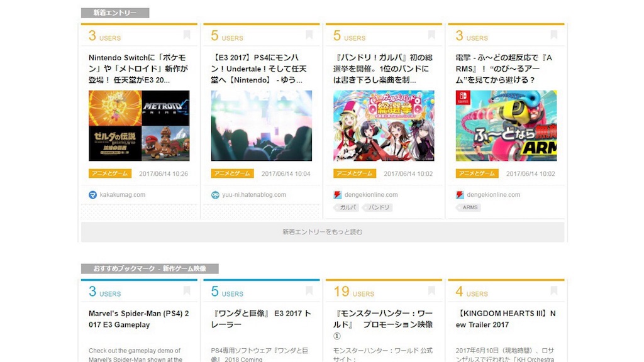Visit kakakumag.com domain link
The image size is (644, 362).
123,195
